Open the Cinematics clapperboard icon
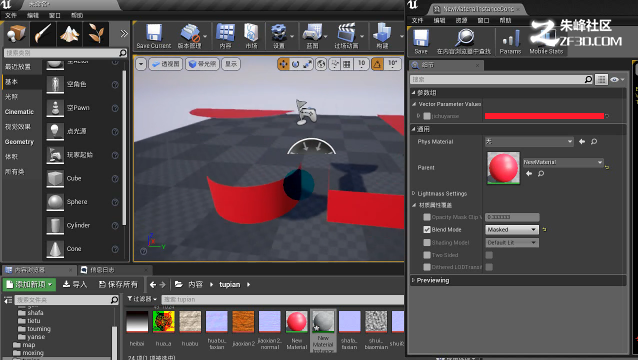The height and width of the screenshot is (360, 638). coord(346,36)
